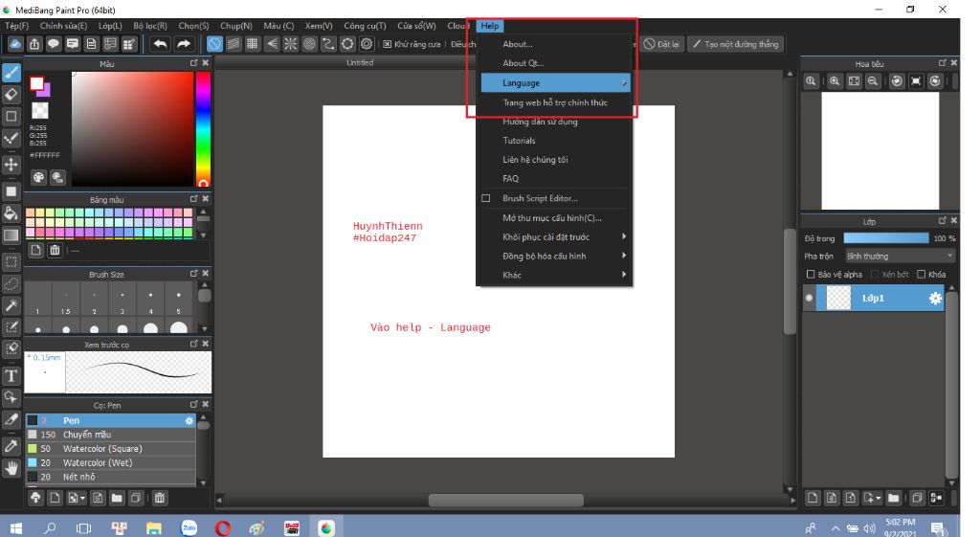
Task: Open snap settings gear icon
Action: click(x=367, y=44)
